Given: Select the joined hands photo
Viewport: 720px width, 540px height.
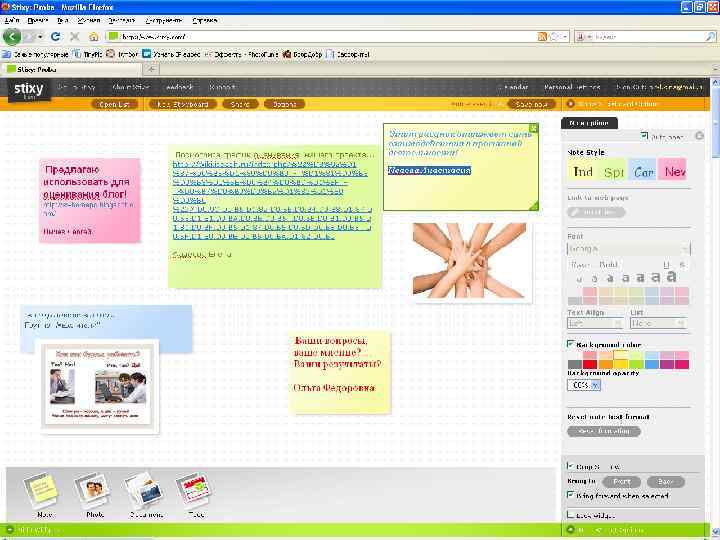Looking at the screenshot, I should tap(469, 260).
